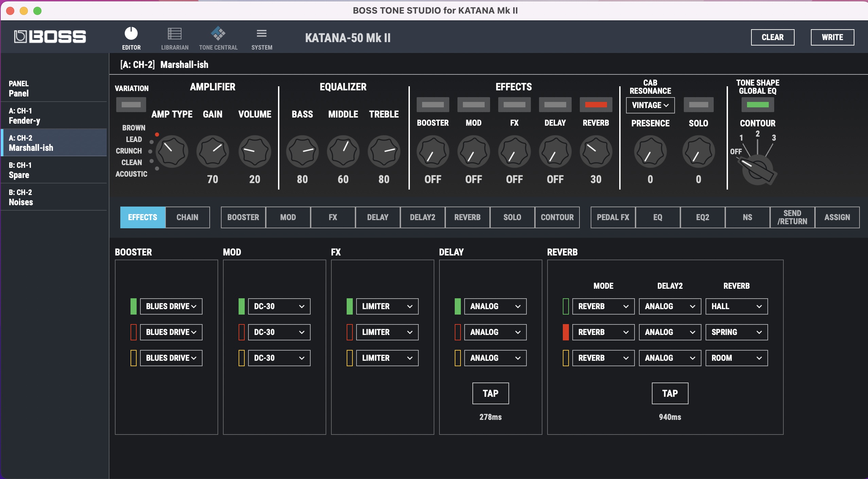The width and height of the screenshot is (868, 479).
Task: Click the Amp Type selector knob
Action: [x=172, y=152]
